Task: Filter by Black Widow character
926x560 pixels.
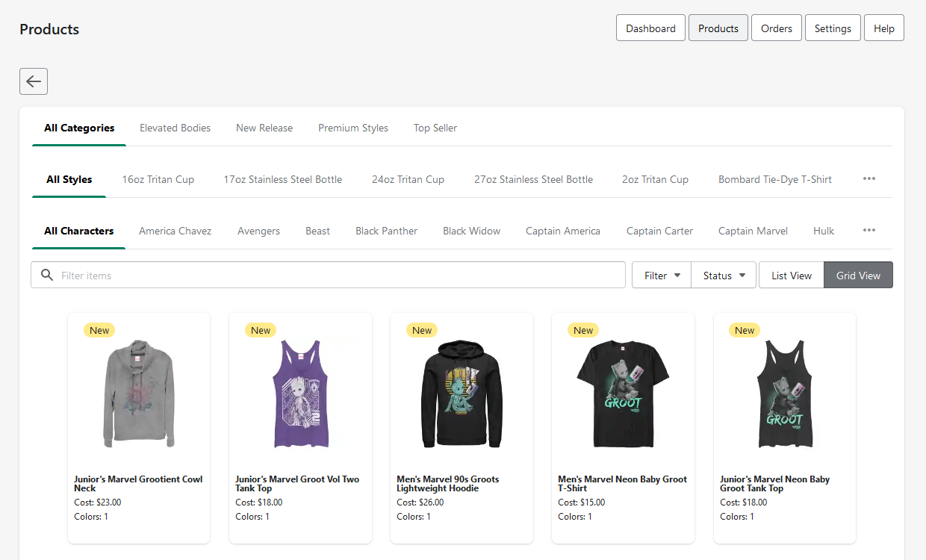Action: click(471, 231)
